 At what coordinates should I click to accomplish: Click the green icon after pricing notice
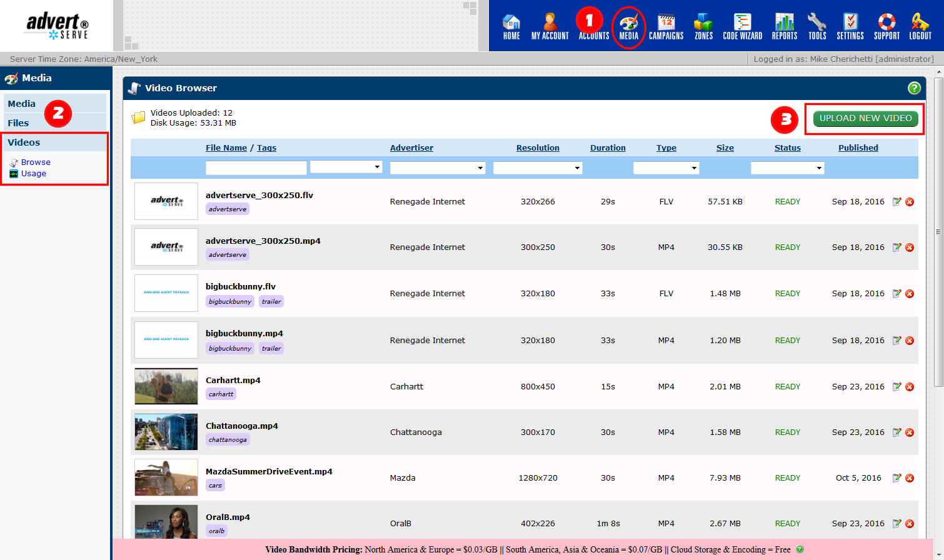click(799, 549)
